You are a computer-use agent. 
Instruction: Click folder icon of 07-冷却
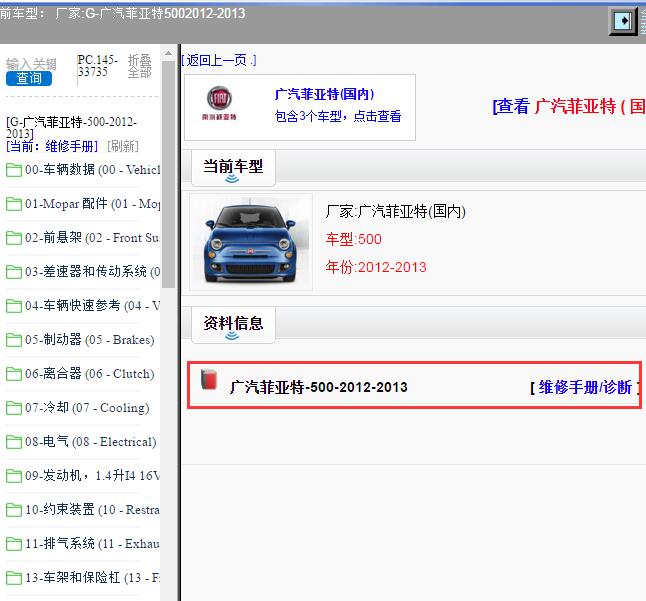point(14,408)
